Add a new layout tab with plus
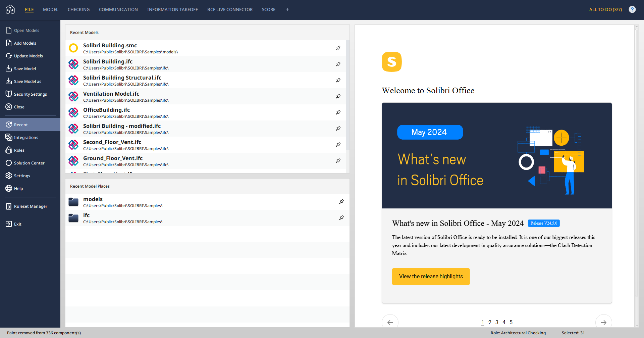This screenshot has width=644, height=338. point(287,9)
